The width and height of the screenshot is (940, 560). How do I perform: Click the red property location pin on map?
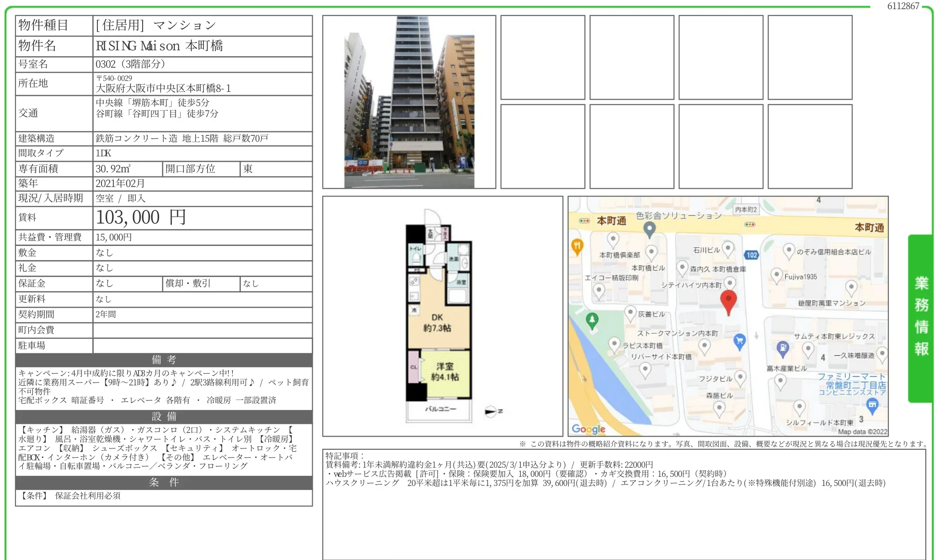[x=728, y=301]
